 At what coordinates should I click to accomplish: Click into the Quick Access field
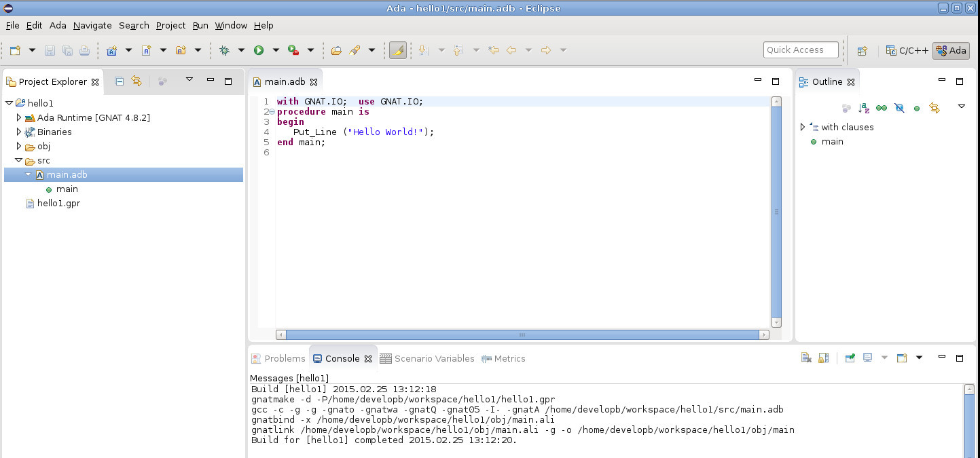click(x=801, y=50)
